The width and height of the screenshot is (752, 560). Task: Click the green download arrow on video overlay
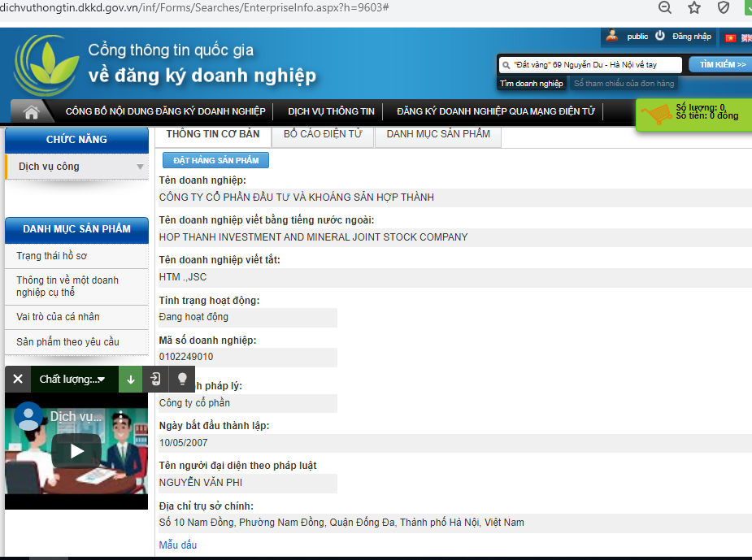tap(131, 380)
